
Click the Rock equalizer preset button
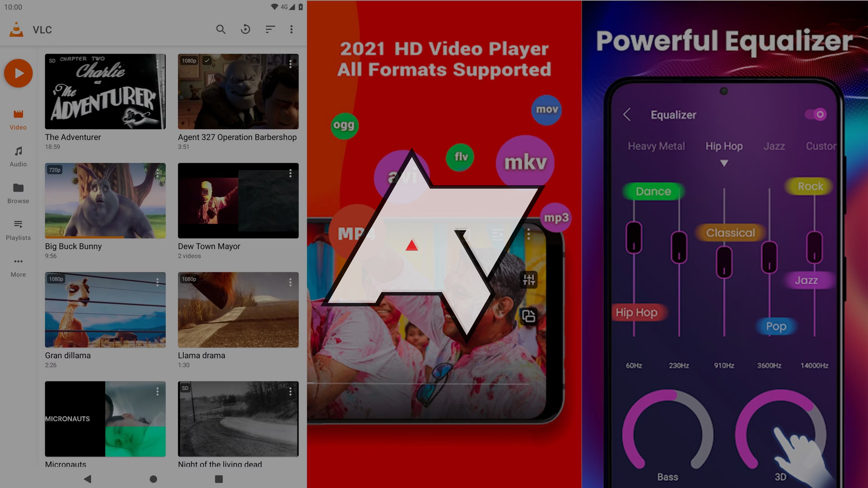pyautogui.click(x=809, y=186)
